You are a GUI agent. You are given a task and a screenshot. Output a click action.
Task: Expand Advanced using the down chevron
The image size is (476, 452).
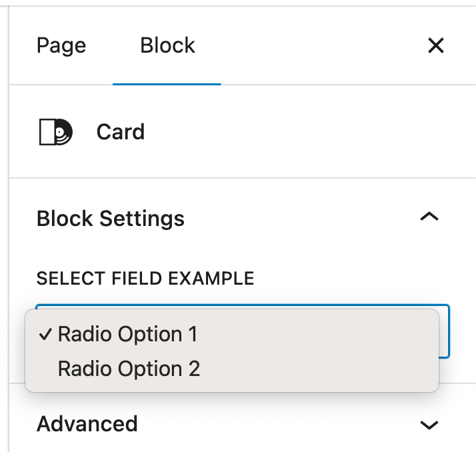click(430, 425)
